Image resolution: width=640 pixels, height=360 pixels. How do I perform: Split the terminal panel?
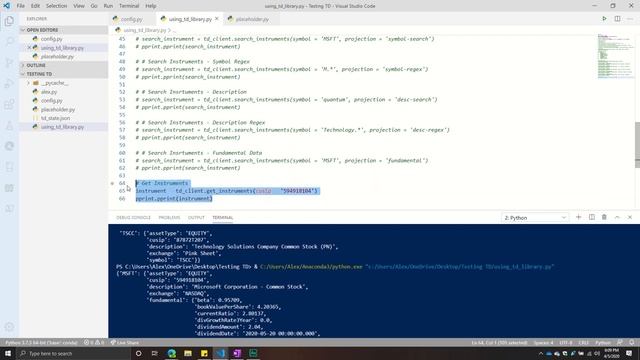pos(591,217)
